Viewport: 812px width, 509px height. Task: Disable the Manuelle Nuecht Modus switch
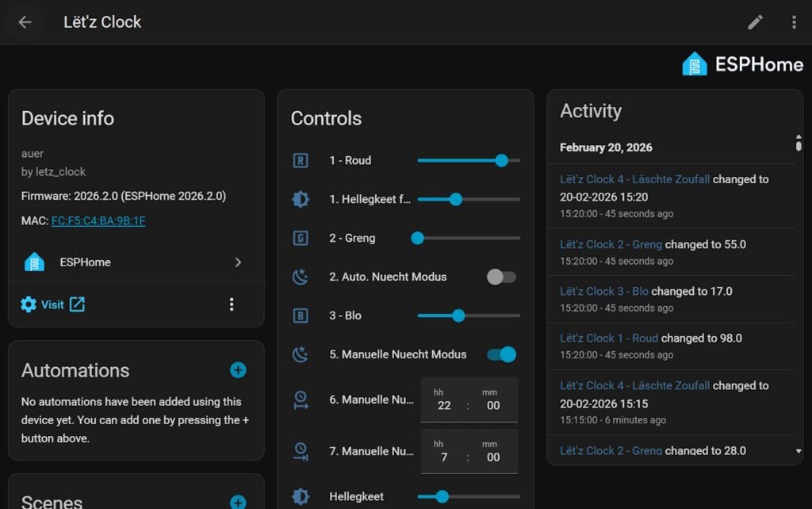[501, 354]
